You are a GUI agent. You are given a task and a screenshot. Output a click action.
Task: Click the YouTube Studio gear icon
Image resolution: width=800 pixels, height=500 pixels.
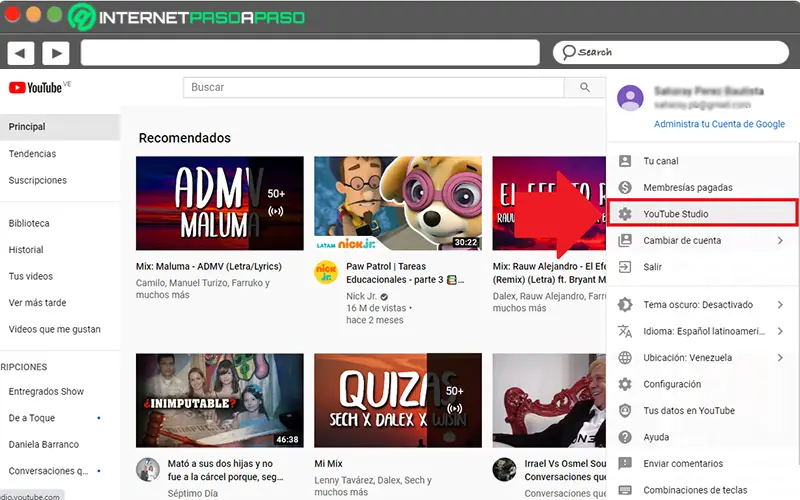(625, 214)
